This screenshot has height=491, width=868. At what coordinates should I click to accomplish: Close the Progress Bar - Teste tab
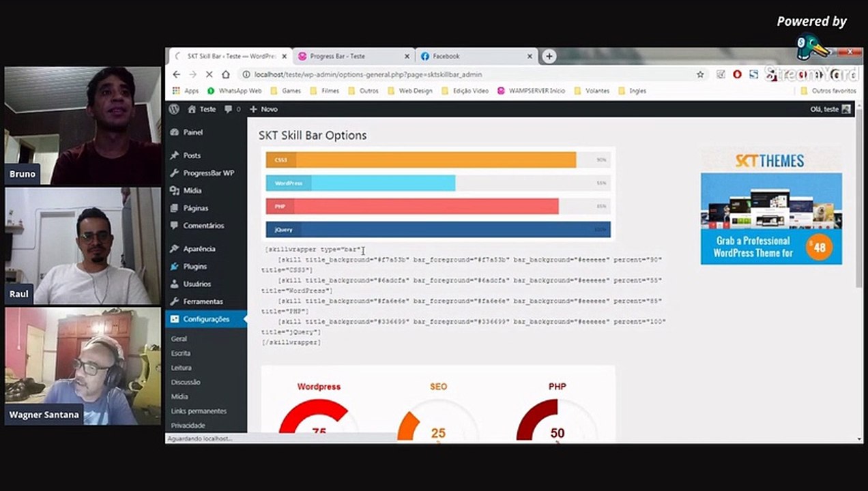click(x=407, y=57)
